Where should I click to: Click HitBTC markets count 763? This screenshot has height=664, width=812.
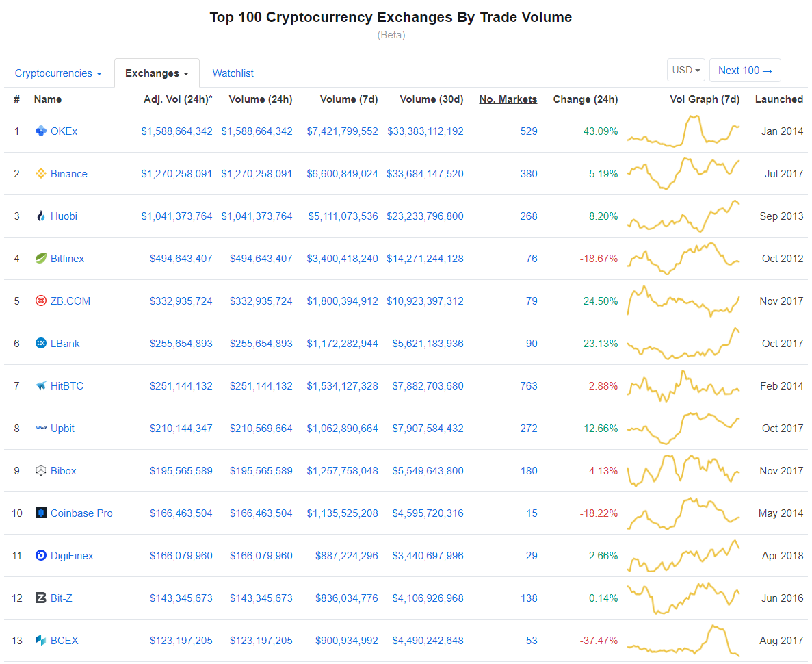tap(529, 385)
